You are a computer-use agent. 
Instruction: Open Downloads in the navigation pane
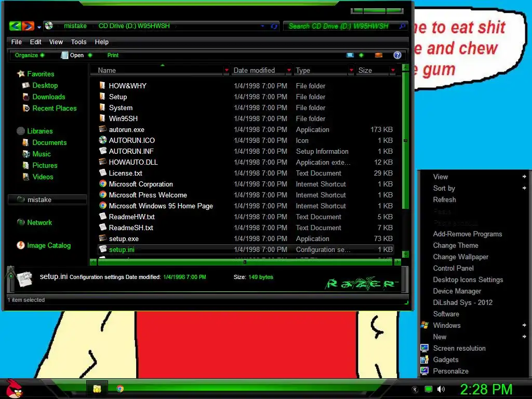[x=48, y=97]
